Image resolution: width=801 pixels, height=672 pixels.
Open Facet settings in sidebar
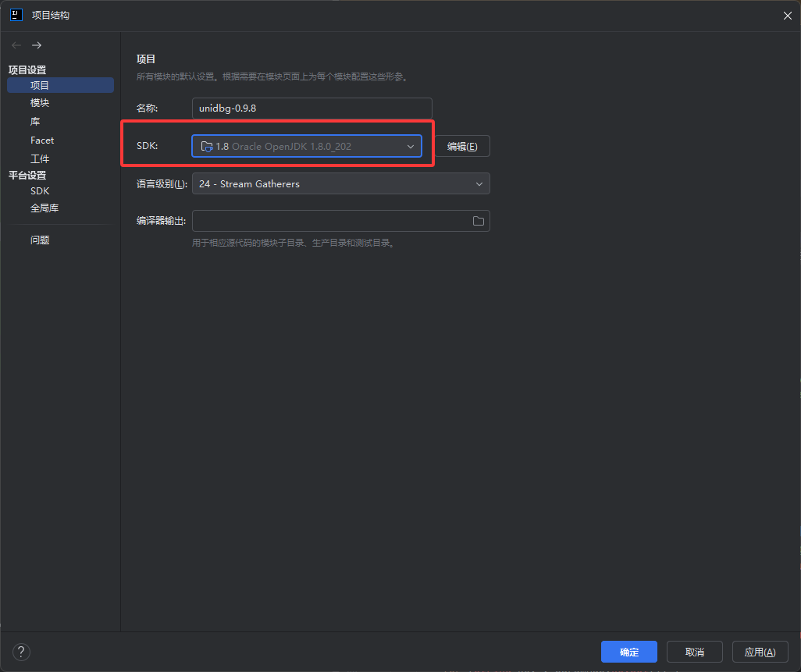(42, 140)
